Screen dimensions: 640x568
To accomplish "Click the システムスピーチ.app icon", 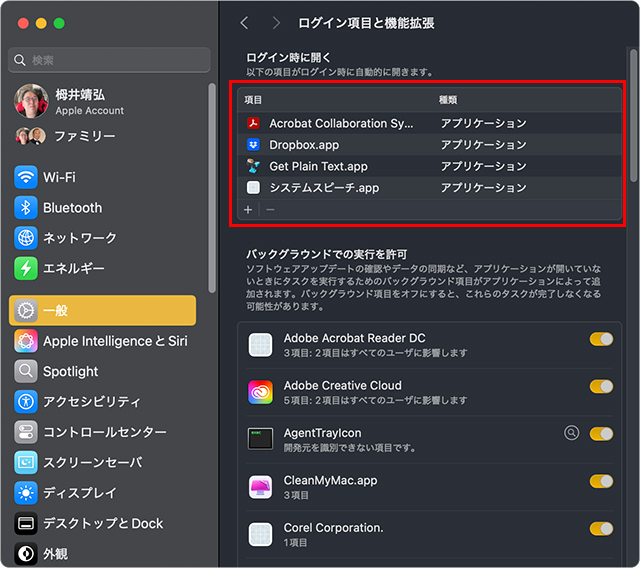I will coord(253,188).
